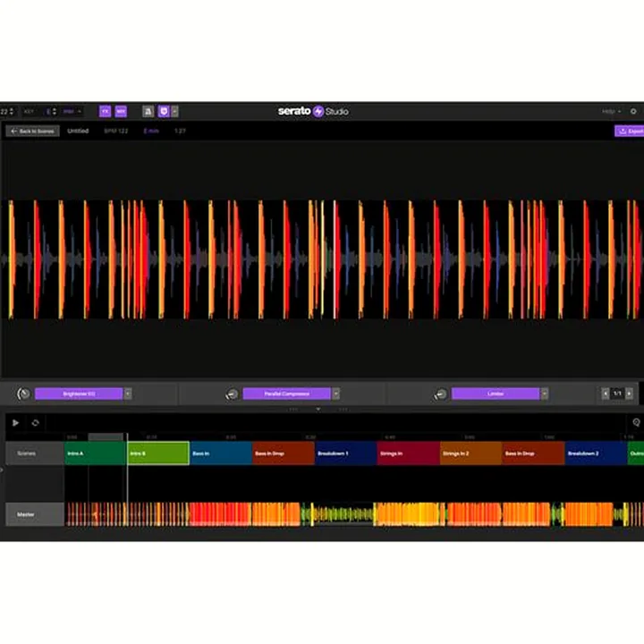Viewport: 644px width, 644px height.
Task: Click the gray loop region on timeline ruler
Action: point(106,436)
